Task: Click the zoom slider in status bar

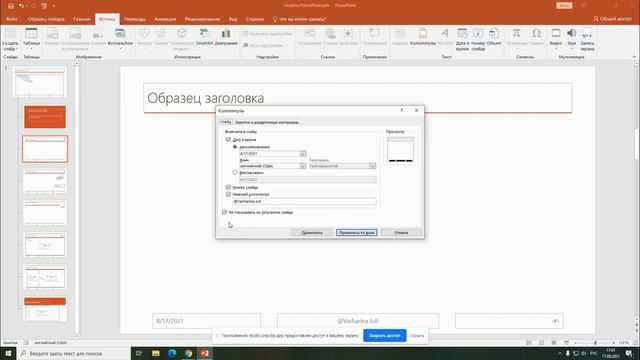Action: point(595,343)
